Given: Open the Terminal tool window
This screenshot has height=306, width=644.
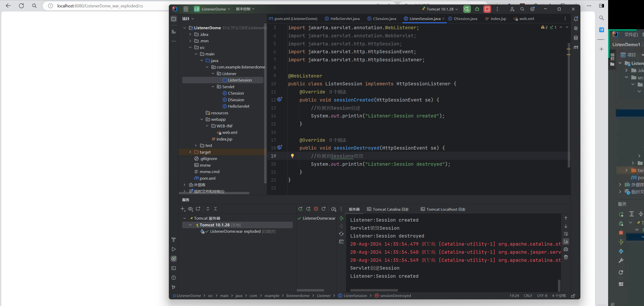Looking at the screenshot, I should 173,268.
